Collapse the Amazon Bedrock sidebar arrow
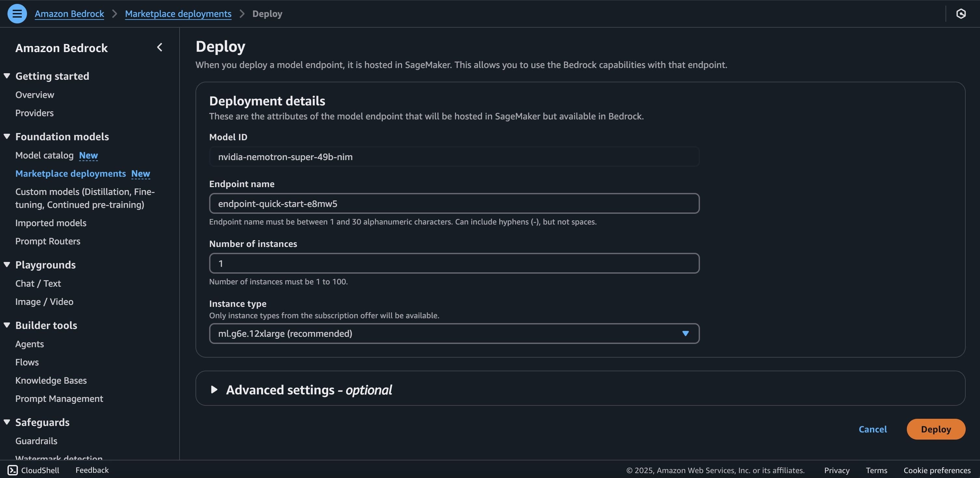This screenshot has height=478, width=980. point(160,47)
